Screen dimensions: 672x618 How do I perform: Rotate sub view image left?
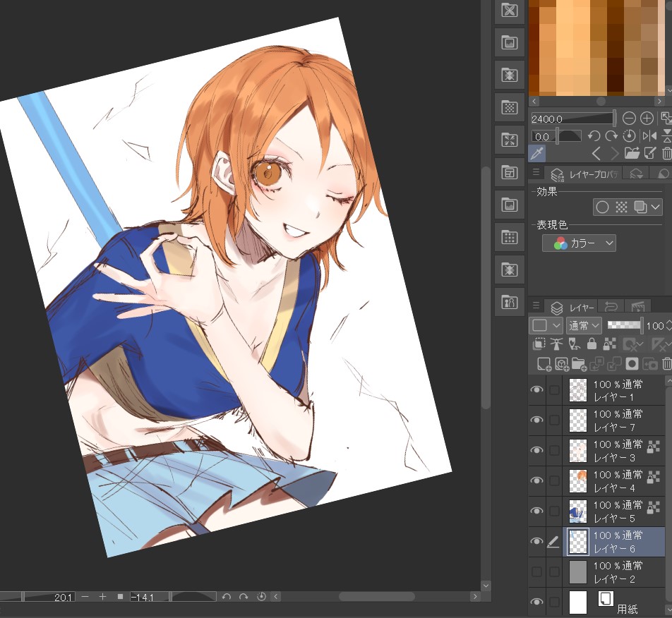point(594,136)
